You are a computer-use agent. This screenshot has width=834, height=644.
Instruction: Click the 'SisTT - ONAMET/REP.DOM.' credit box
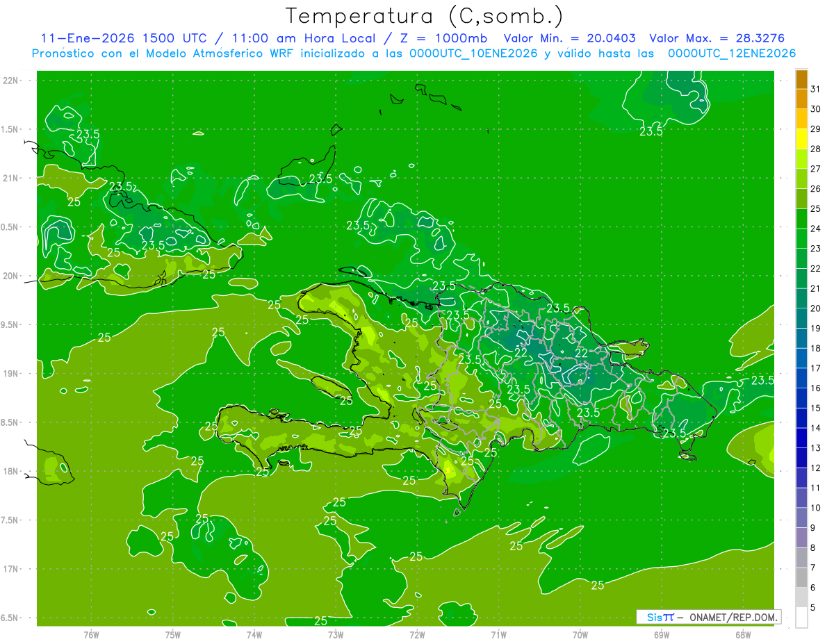[708, 617]
